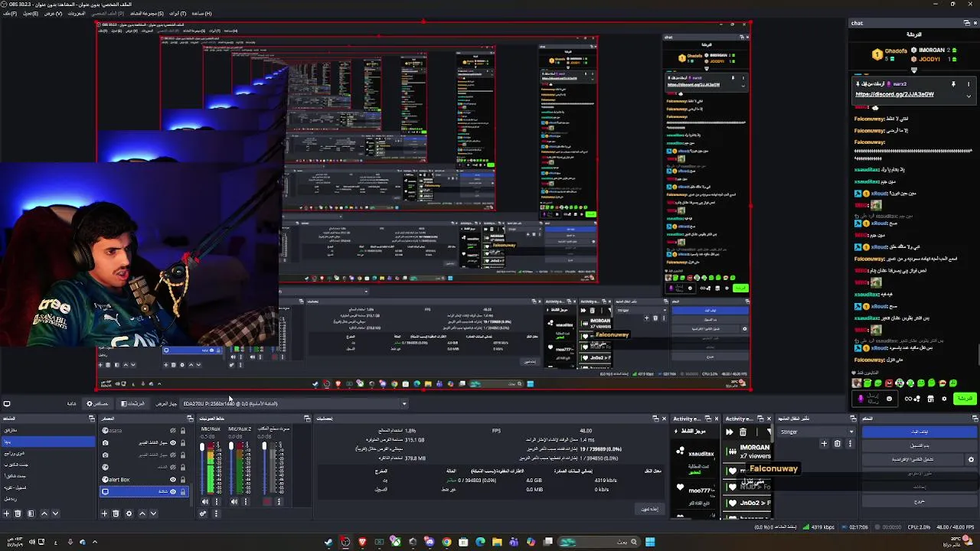Pop out the Sources dock

pos(190,419)
